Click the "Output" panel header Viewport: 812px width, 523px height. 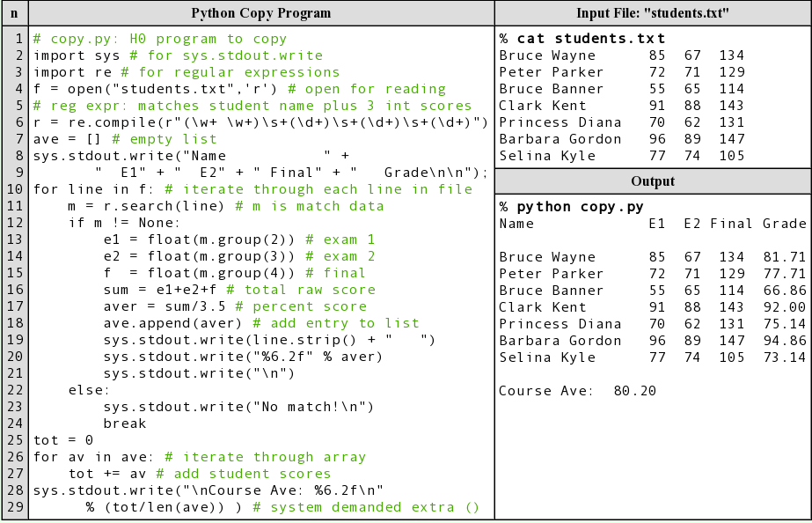click(652, 181)
